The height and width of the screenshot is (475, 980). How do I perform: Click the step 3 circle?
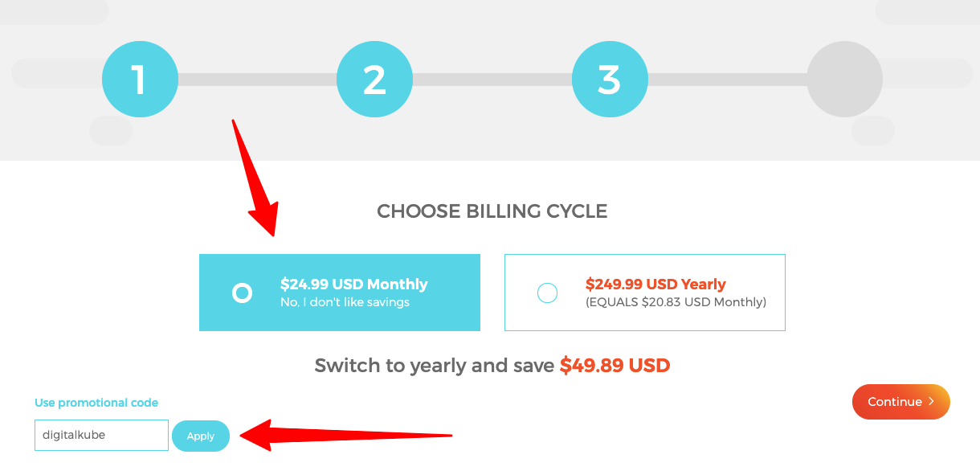coord(610,80)
